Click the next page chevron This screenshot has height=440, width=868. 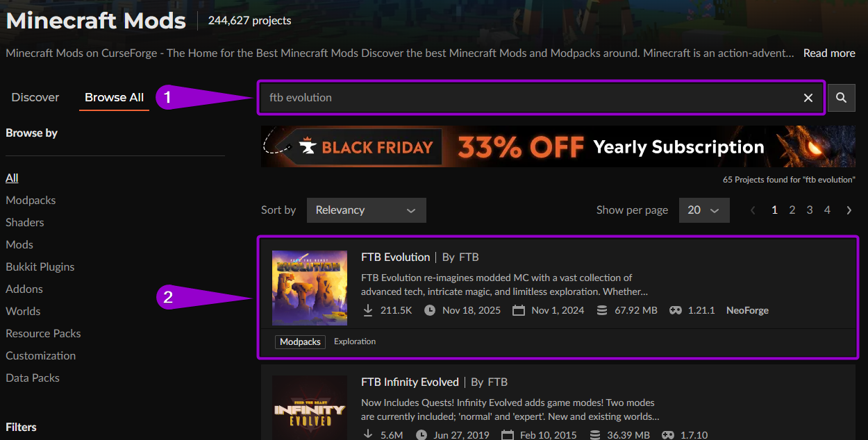click(x=849, y=210)
